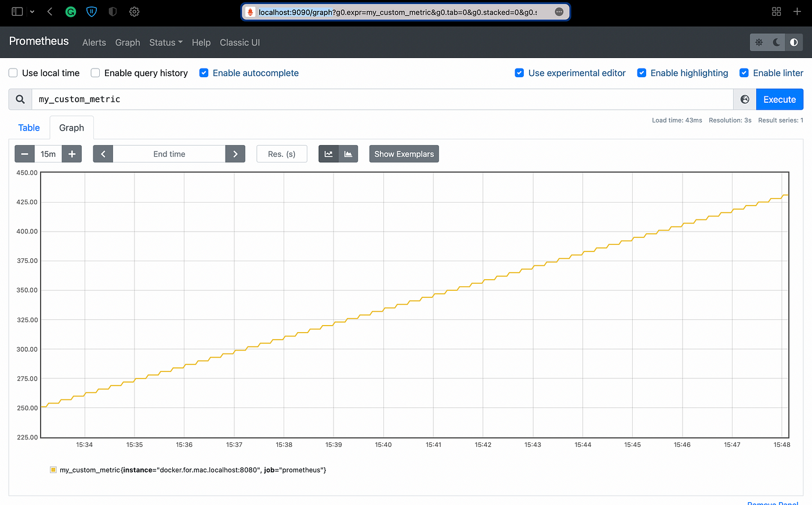
Task: Open the Bitwarden shield extension icon
Action: point(92,12)
